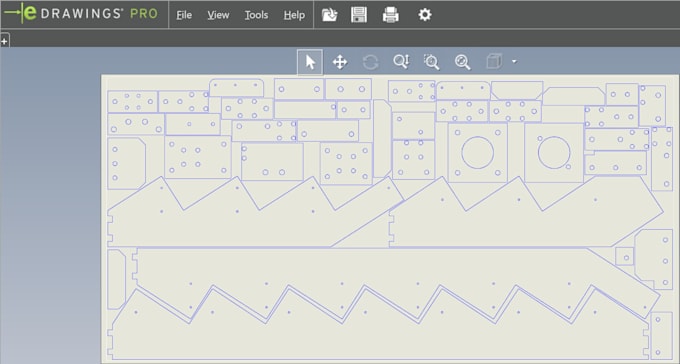Click the Open file folder icon
The image size is (680, 364).
(x=330, y=15)
